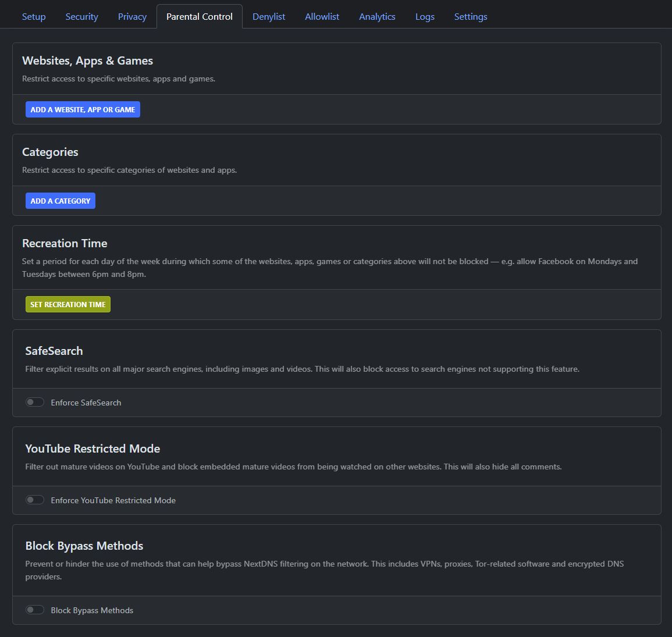Switch to the Security tab
The width and height of the screenshot is (672, 637).
81,17
